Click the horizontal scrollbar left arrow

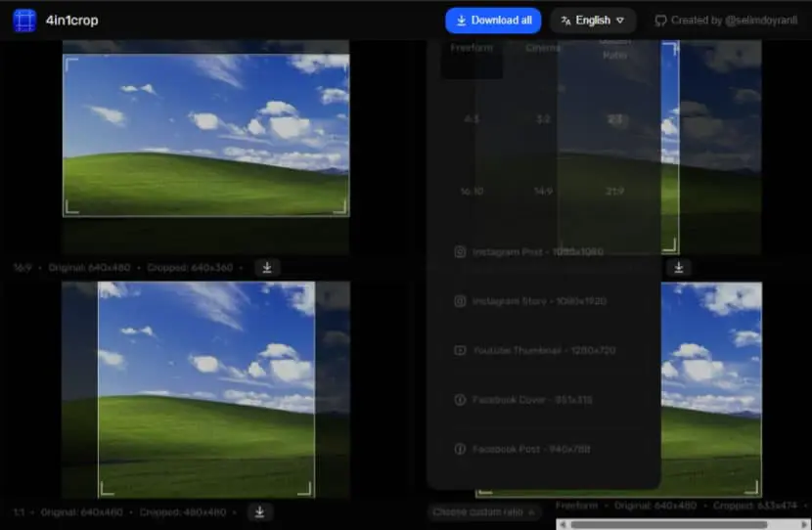tap(563, 524)
